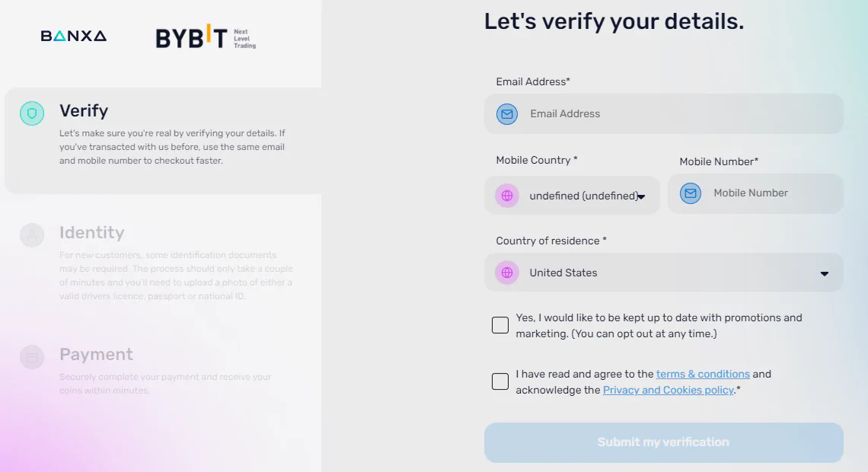This screenshot has width=868, height=472.
Task: Select the Verify step heading
Action: (85, 110)
